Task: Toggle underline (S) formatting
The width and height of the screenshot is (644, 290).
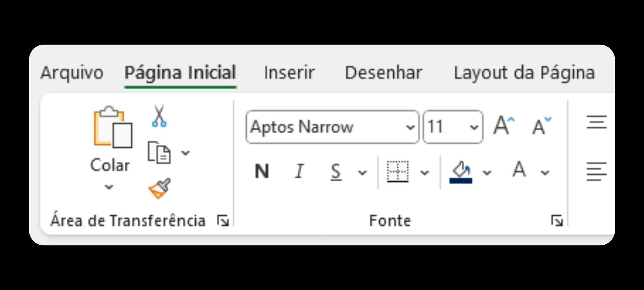Action: coord(336,172)
